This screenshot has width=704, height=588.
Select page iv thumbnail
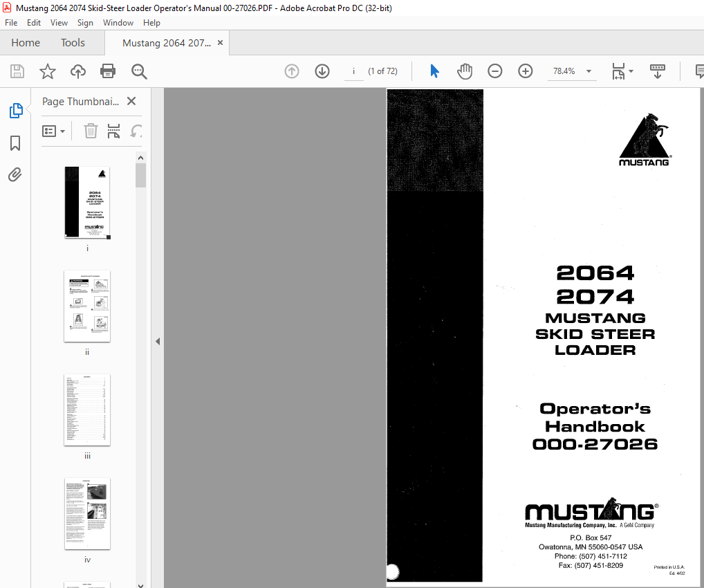click(x=87, y=513)
